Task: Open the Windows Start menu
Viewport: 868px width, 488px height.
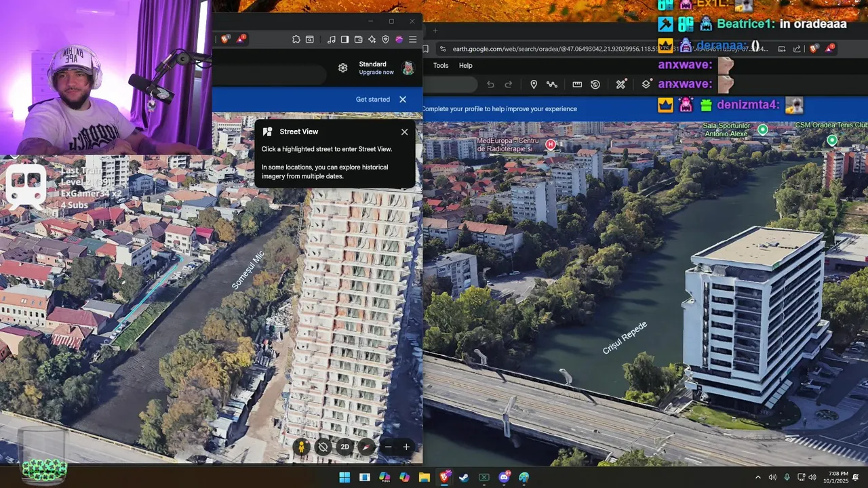Action: click(344, 477)
